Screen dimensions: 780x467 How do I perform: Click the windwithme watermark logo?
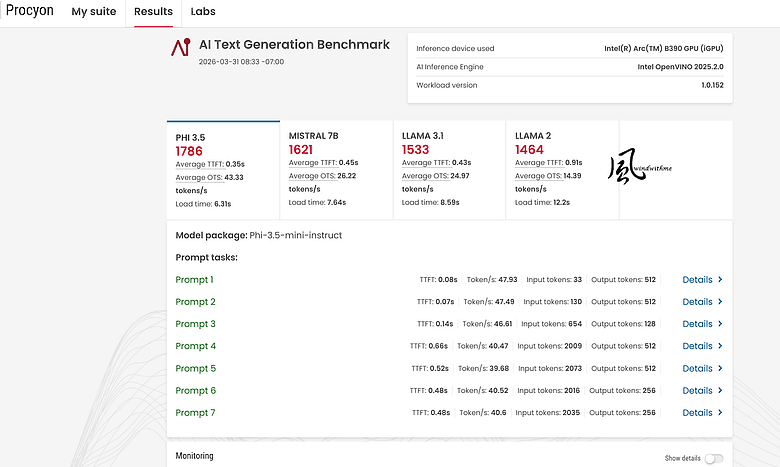click(x=640, y=166)
